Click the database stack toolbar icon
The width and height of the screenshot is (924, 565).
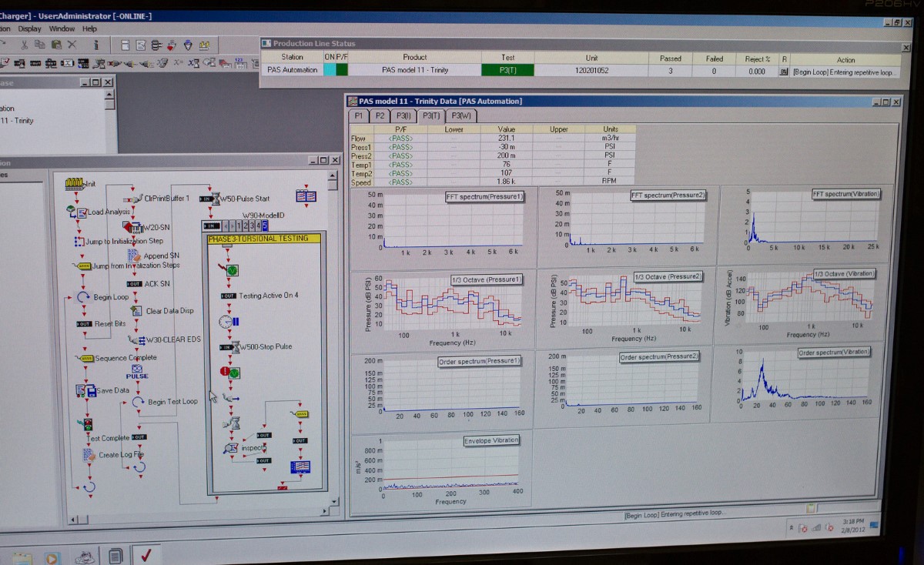click(x=157, y=45)
